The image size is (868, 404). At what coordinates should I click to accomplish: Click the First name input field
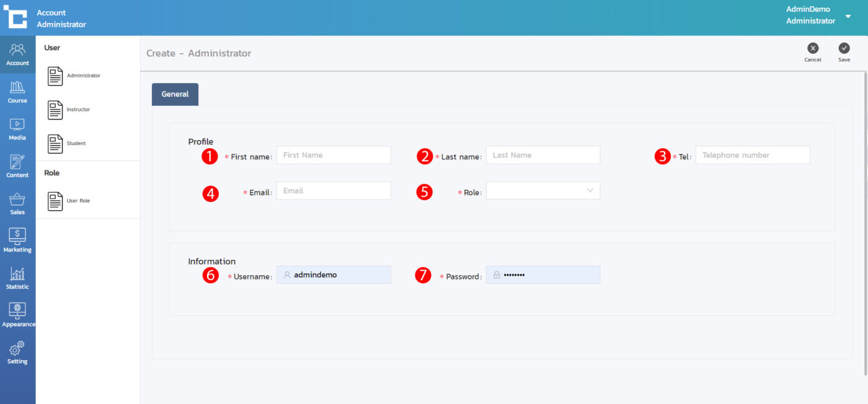pos(334,156)
